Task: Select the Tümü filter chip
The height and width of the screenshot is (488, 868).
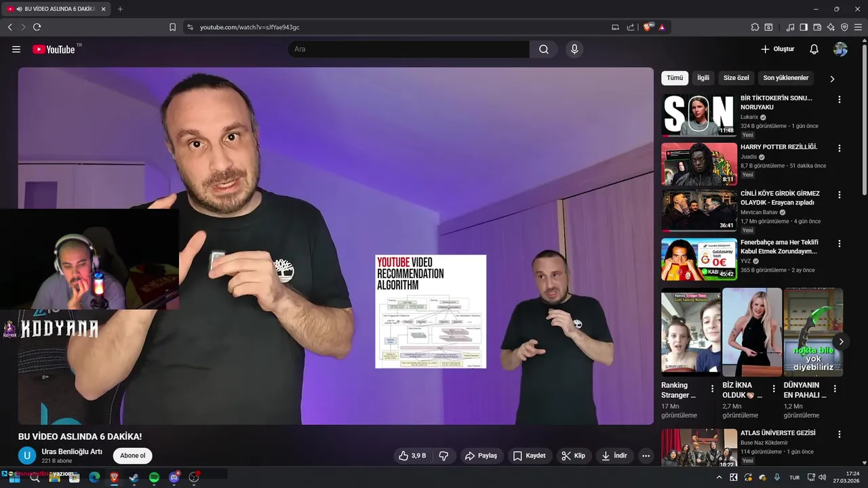Action: coord(675,78)
